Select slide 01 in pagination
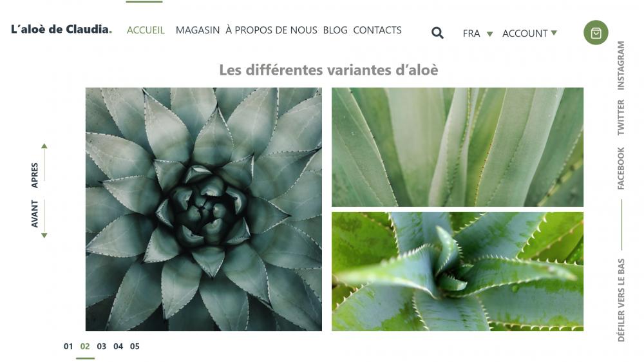The height and width of the screenshot is (362, 644). [x=68, y=347]
